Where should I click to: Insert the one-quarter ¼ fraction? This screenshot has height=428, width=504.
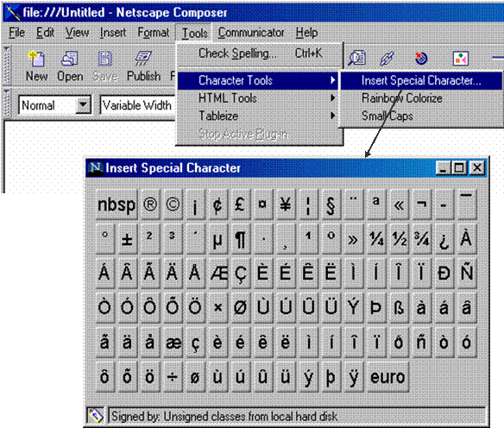coord(376,239)
